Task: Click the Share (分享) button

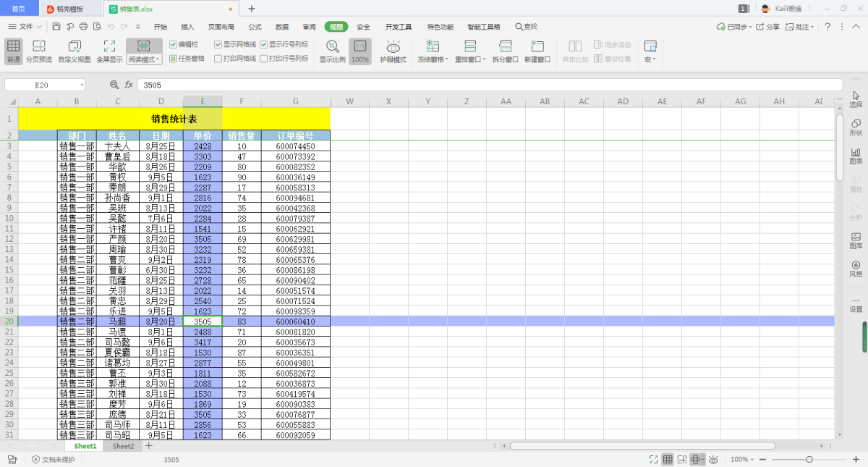Action: pyautogui.click(x=769, y=27)
